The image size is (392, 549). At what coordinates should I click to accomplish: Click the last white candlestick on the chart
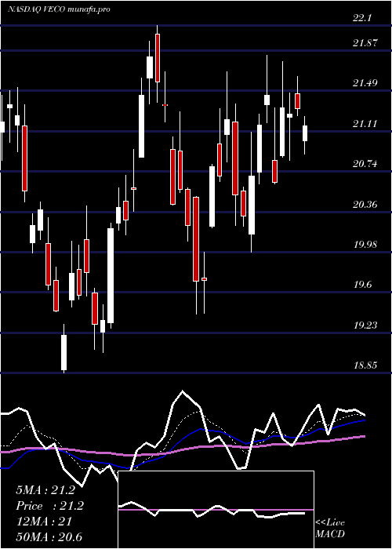[x=305, y=133]
